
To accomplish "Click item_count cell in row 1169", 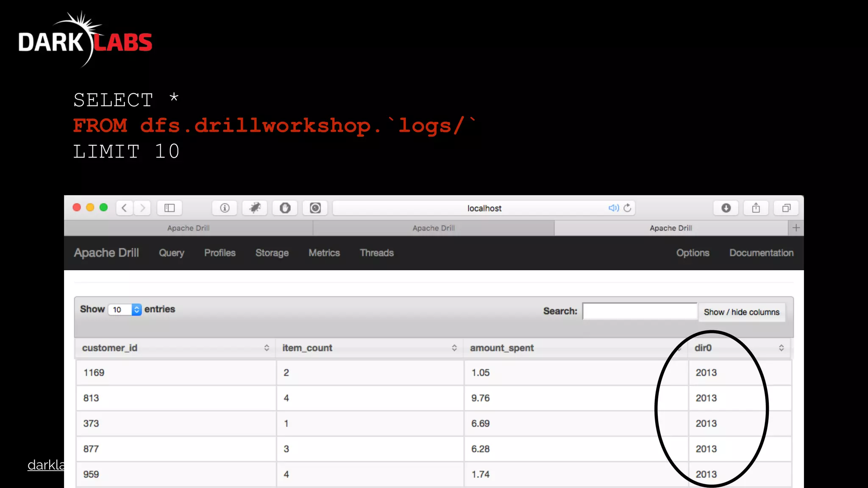I will coord(370,373).
